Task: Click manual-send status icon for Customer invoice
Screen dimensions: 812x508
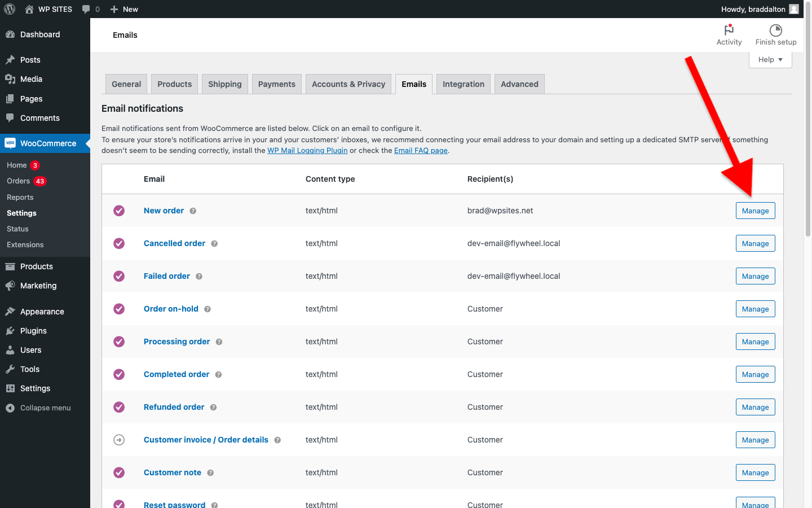Action: pyautogui.click(x=119, y=440)
